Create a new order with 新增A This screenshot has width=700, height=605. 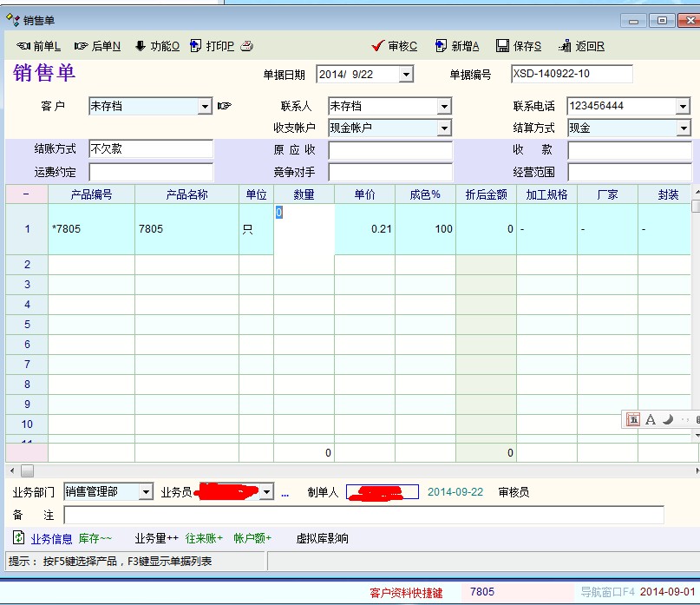[x=457, y=46]
